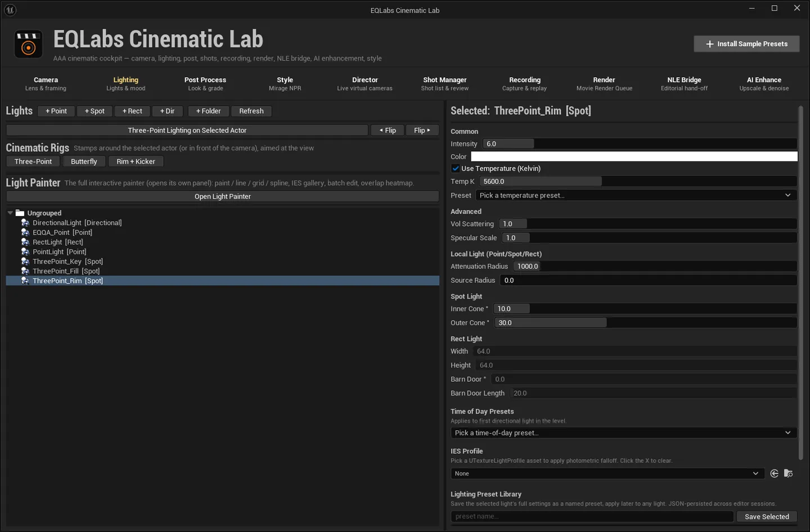Add a new Point light
Image resolution: width=810 pixels, height=532 pixels.
click(56, 111)
